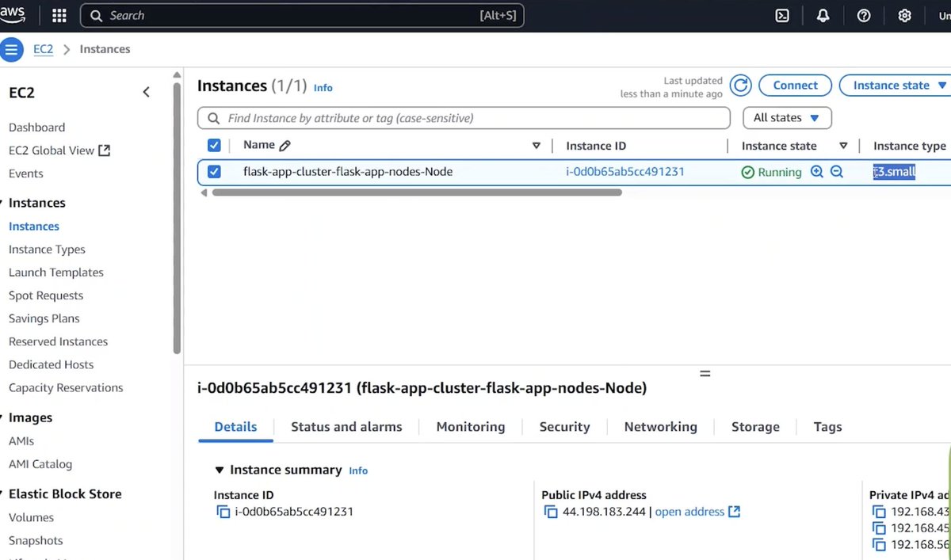Click the horizontal scrollbar under the instances table
Viewport: 951px width, 560px height.
[417, 192]
